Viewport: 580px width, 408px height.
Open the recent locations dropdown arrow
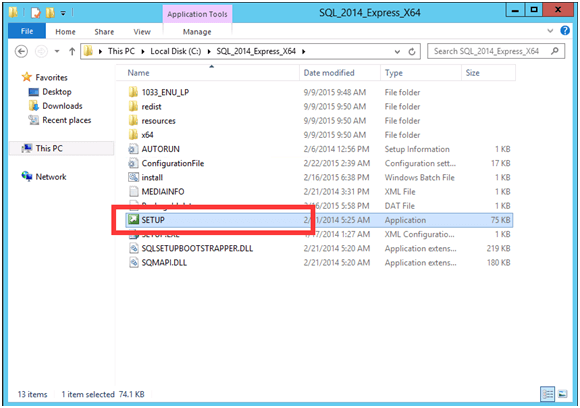(x=57, y=51)
